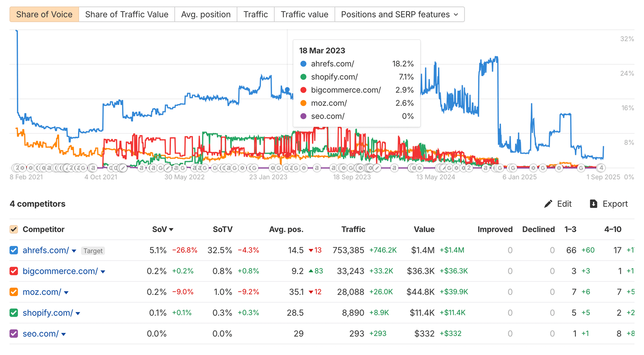Viewport: 644px width, 355px height.
Task: Click the Export download icon
Action: (593, 204)
